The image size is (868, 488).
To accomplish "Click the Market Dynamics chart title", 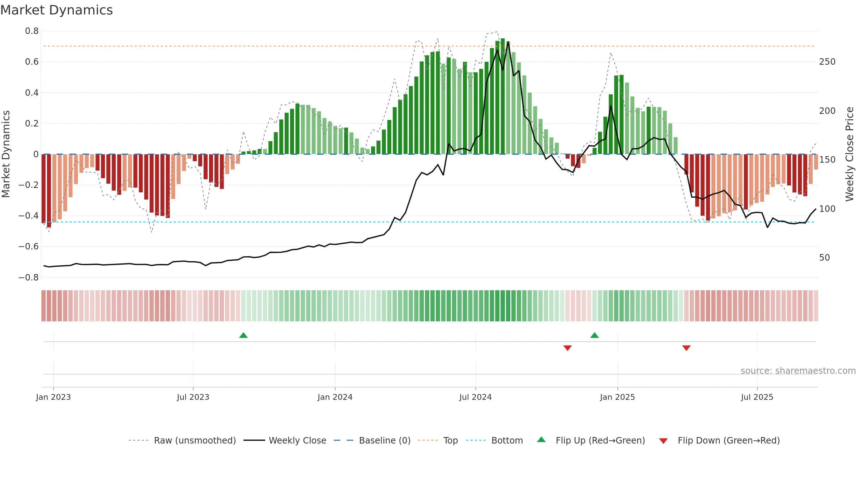I will click(x=56, y=10).
